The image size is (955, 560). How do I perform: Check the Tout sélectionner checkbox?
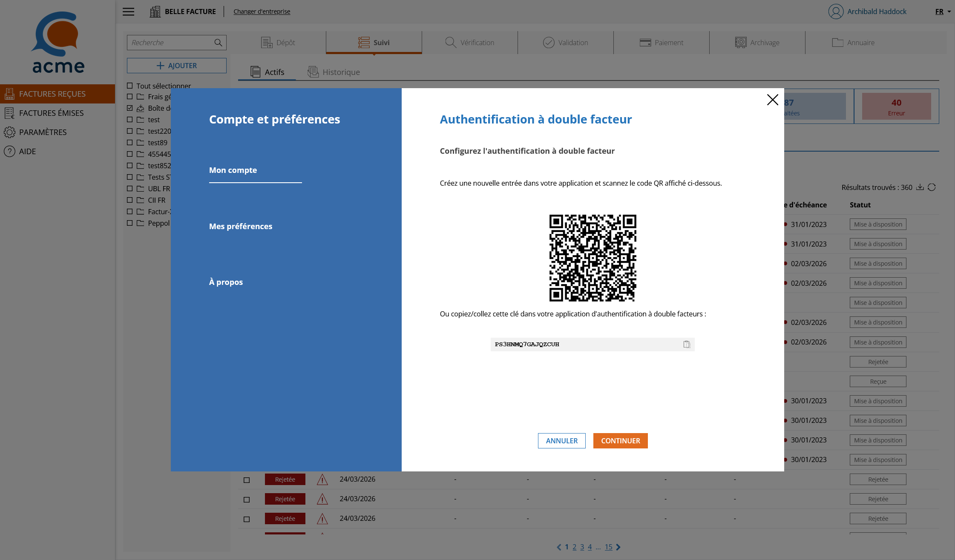129,86
